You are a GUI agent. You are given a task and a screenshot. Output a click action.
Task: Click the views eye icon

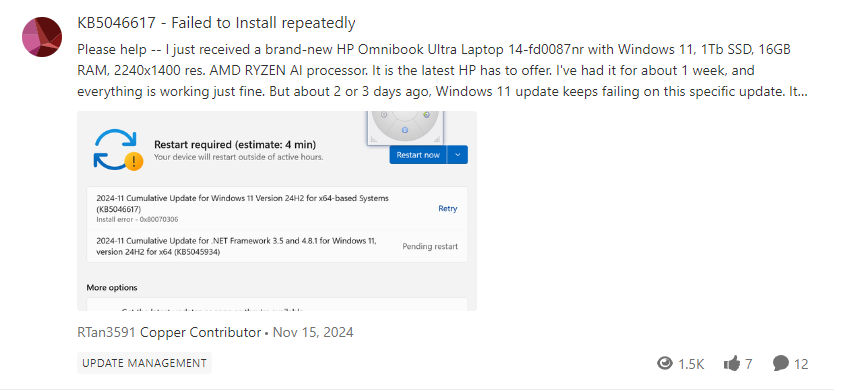point(665,364)
